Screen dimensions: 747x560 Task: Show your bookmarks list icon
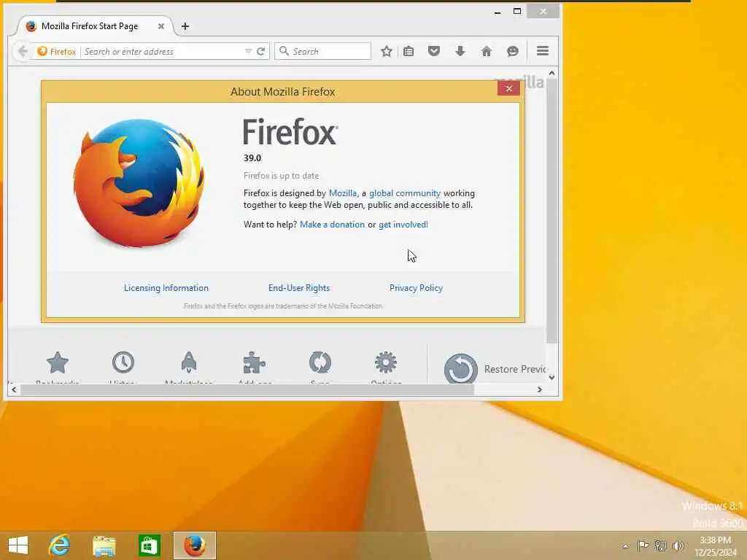[x=409, y=52]
